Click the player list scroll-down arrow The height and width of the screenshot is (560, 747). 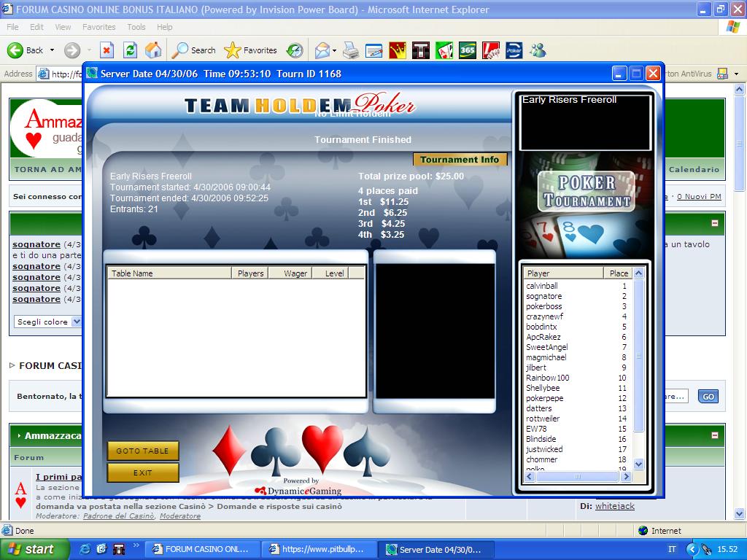(639, 464)
